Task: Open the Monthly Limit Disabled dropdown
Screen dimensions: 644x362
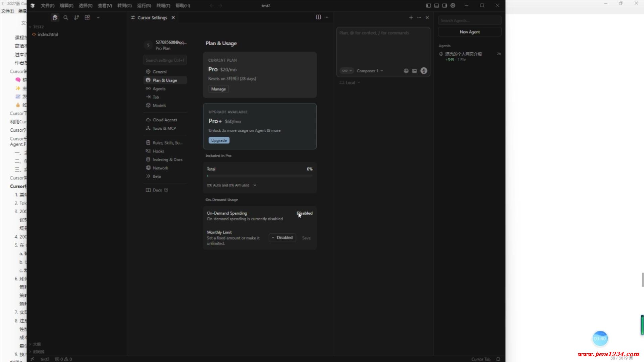Action: (x=282, y=238)
